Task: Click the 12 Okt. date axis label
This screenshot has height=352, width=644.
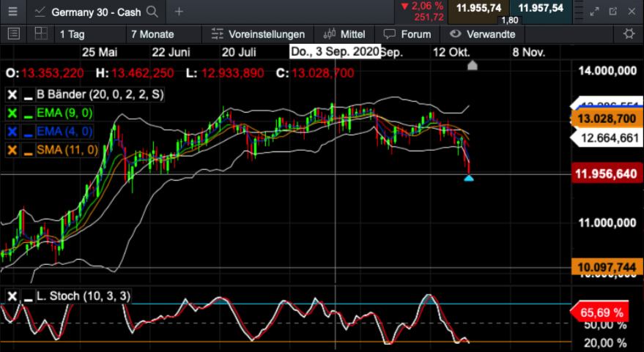Action: coord(451,52)
